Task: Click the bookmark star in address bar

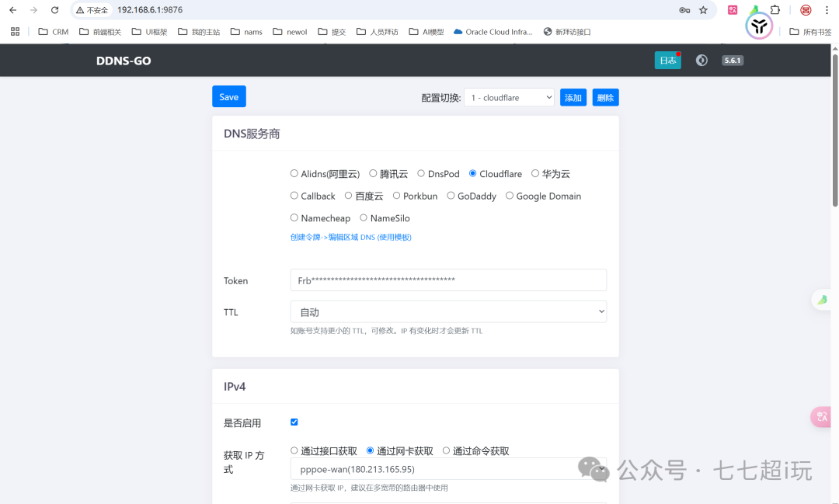Action: 704,10
